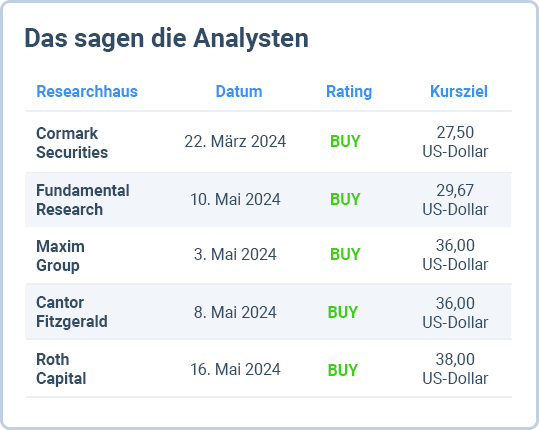Viewport: 539px width, 430px height.
Task: Click the Datum column header
Action: pos(239,91)
